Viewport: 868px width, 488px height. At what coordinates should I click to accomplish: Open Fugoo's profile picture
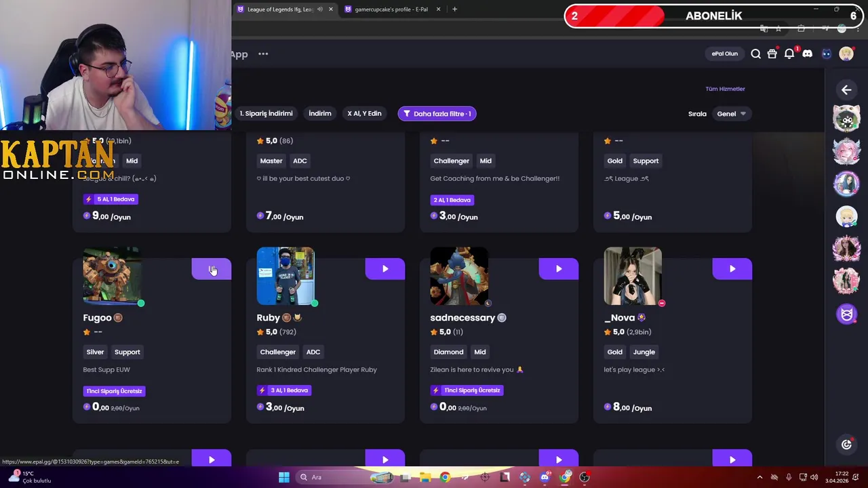tap(112, 276)
